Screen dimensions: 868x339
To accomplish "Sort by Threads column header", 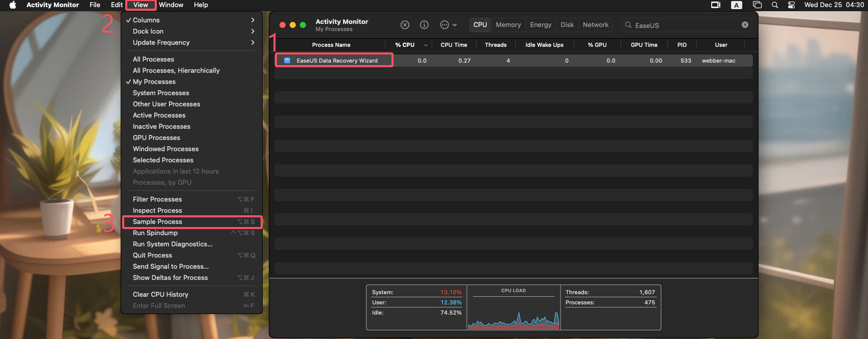I will [x=495, y=45].
